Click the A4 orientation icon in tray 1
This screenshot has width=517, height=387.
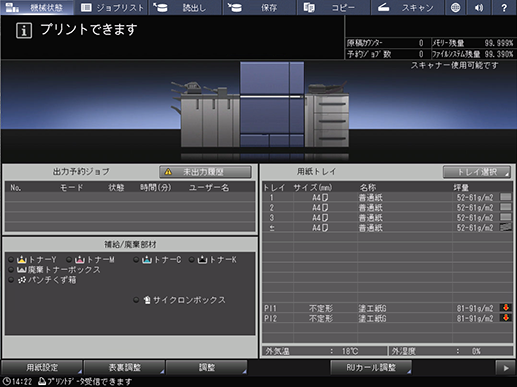coord(325,198)
